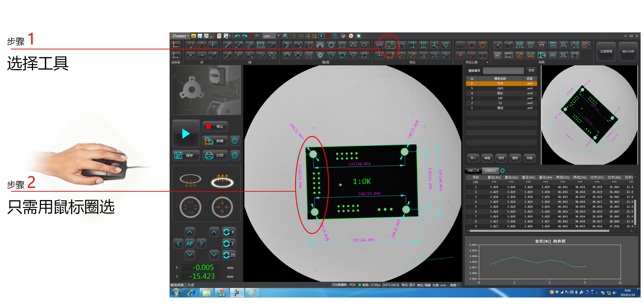
Task: Click the blue floppy disk save icon
Action: [x=200, y=36]
